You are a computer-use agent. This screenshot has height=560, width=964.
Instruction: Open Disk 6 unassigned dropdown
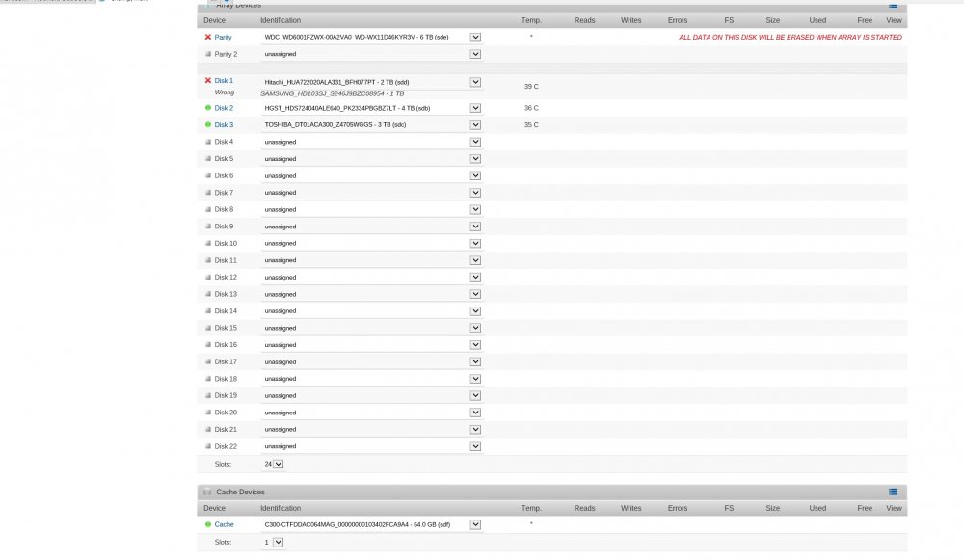click(371, 175)
